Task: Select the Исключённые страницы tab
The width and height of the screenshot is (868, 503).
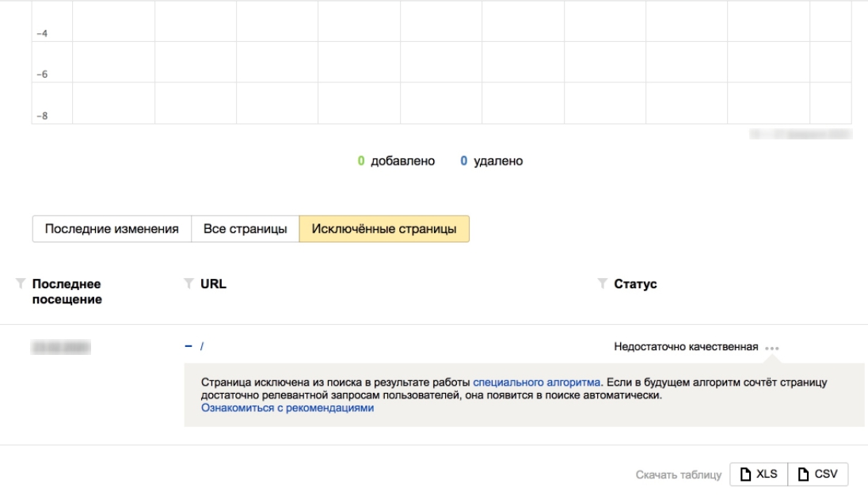Action: 384,229
